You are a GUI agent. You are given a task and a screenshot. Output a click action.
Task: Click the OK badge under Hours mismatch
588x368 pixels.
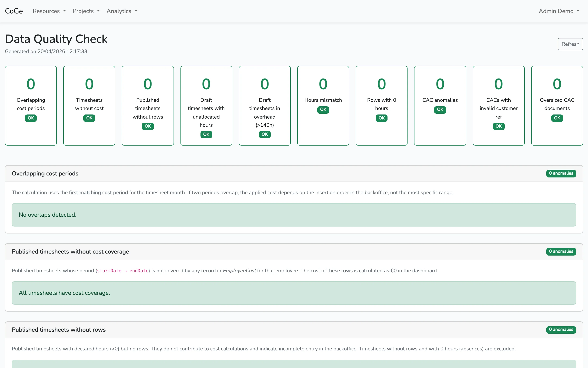pos(323,110)
